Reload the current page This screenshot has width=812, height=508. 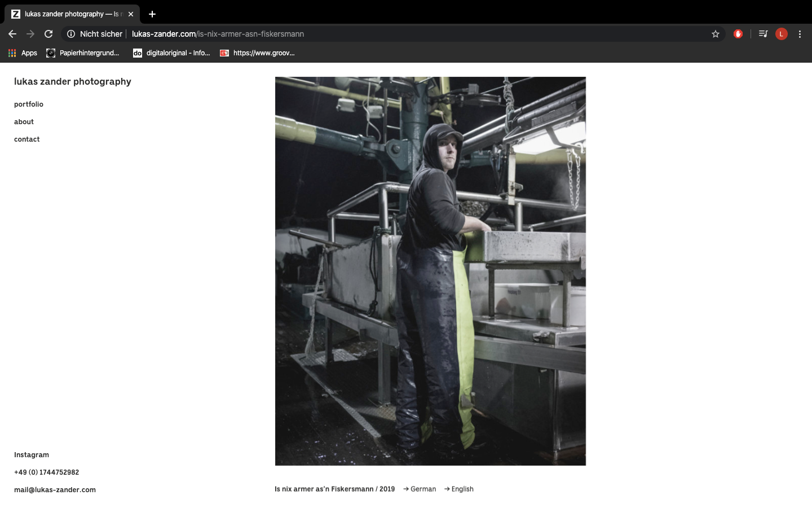click(x=48, y=34)
